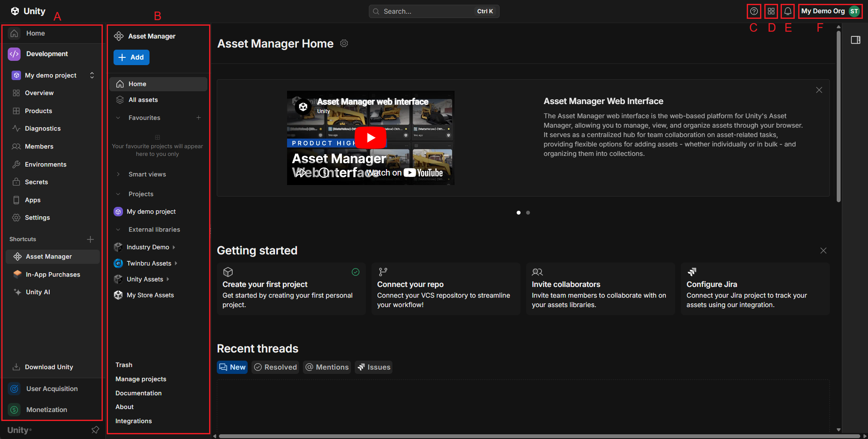Click the Unity logo in top bar
Viewport: 868px width, 439px height.
point(28,11)
